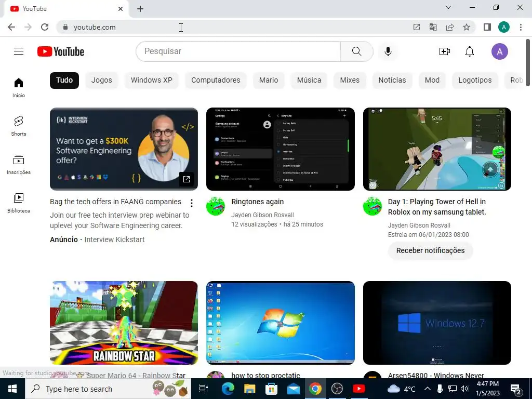532x399 pixels.
Task: Open Day 1 Tower of Hell title
Action: (437, 207)
